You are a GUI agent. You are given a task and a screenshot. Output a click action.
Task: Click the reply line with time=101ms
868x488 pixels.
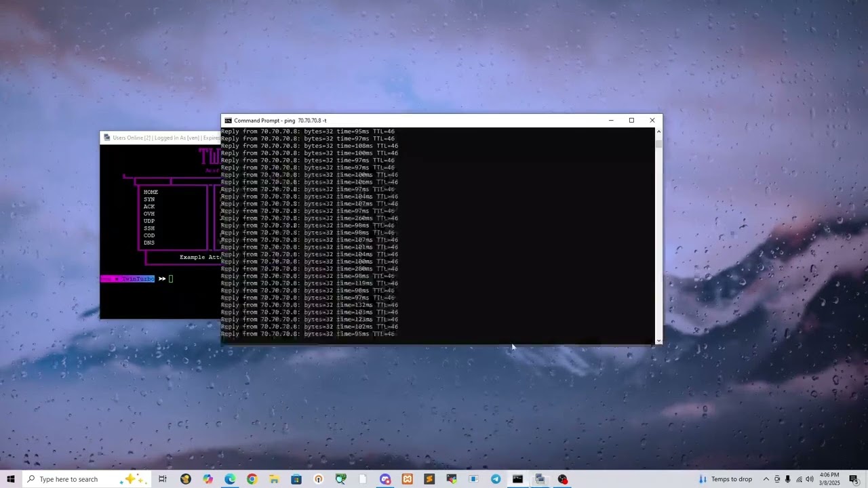coord(309,247)
